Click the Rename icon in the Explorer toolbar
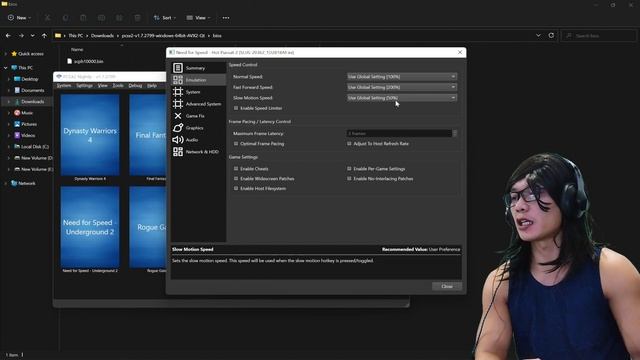This screenshot has width=640, height=360. [x=101, y=18]
